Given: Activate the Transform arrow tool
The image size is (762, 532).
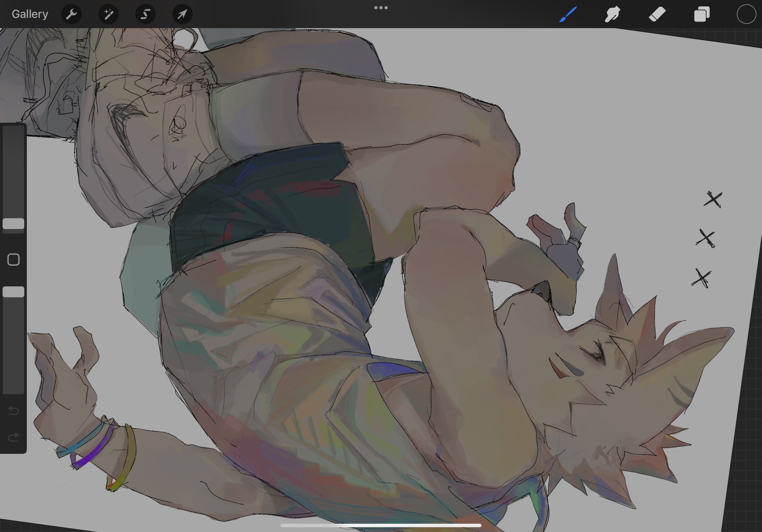Looking at the screenshot, I should 182,14.
